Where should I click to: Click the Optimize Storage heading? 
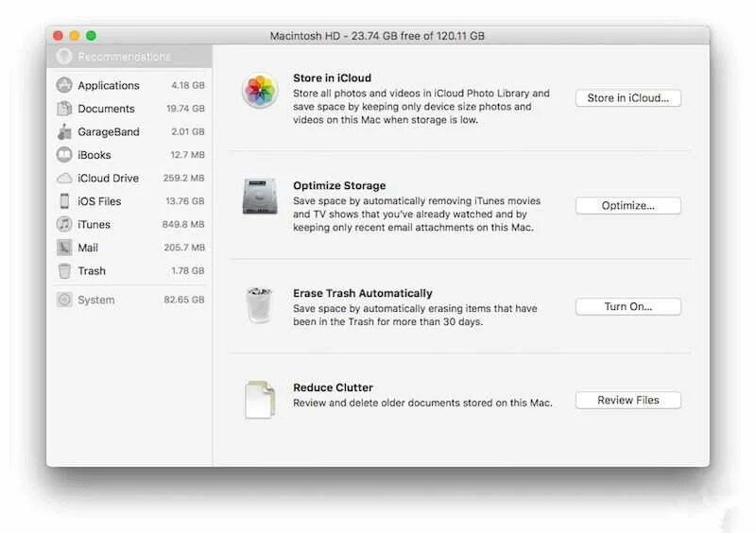tap(339, 186)
